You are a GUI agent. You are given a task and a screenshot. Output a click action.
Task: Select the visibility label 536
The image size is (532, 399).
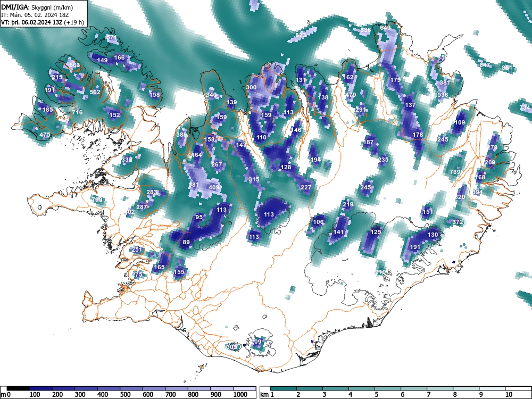(443, 95)
